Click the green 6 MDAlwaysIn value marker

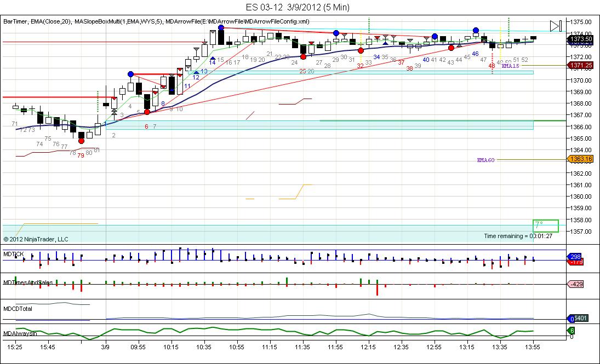click(x=571, y=331)
